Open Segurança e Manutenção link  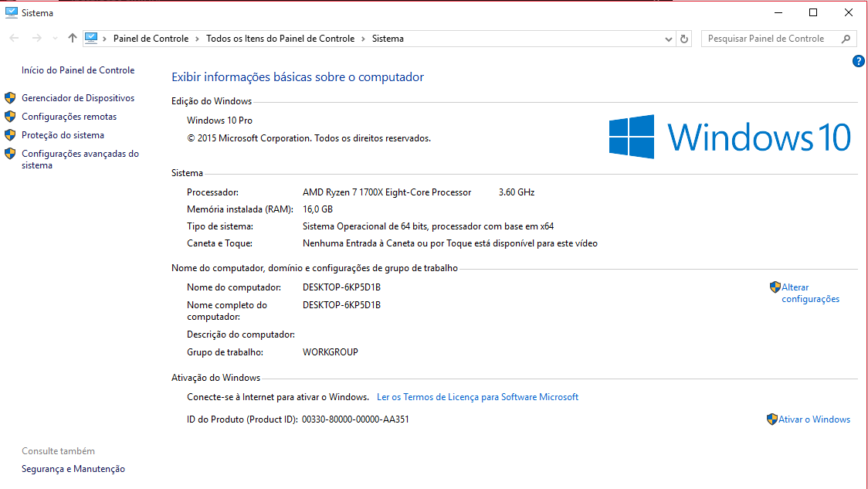coord(73,469)
